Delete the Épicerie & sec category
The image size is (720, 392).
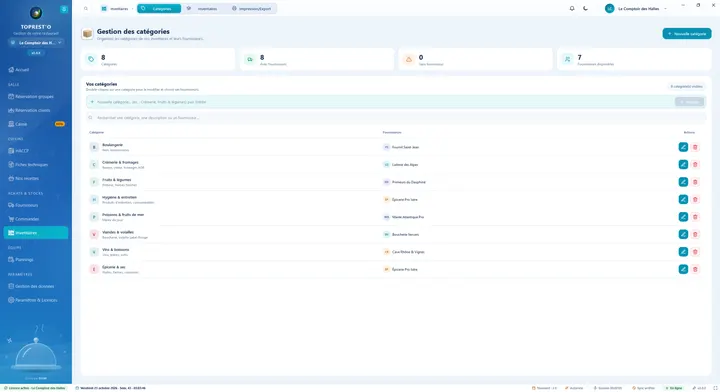pyautogui.click(x=695, y=269)
